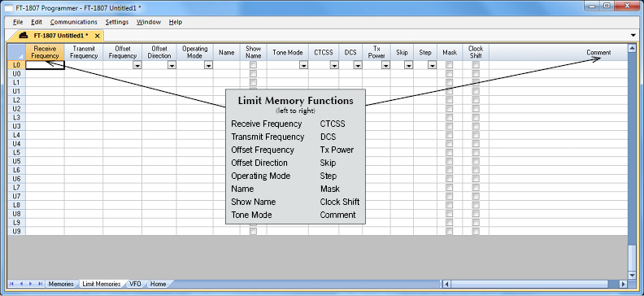Click the first-sheet navigation arrow icon

point(11,284)
